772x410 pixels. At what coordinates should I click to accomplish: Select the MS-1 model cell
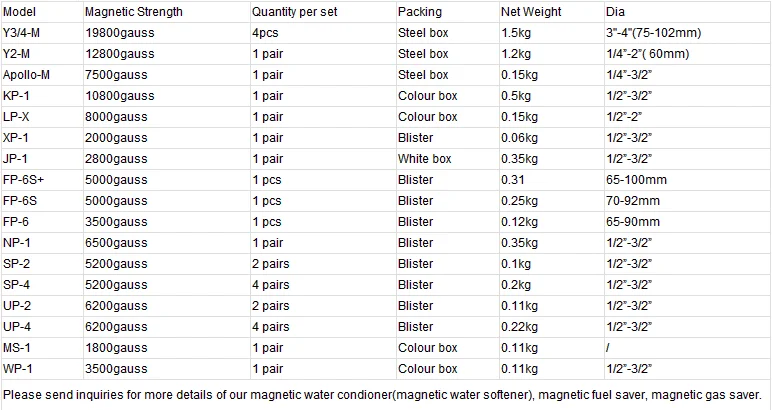[x=17, y=348]
